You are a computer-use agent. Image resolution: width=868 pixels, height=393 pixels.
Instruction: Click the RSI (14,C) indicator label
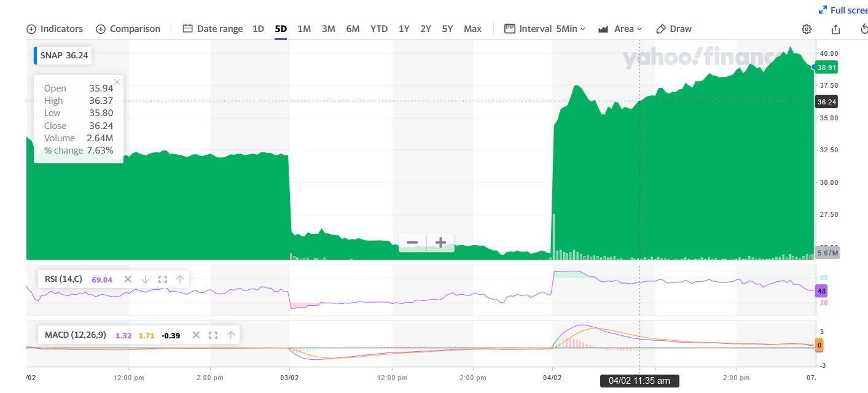(63, 279)
